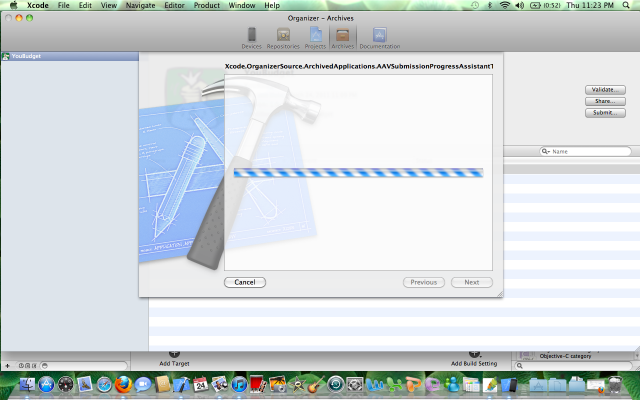Click Add Target in the background window
This screenshot has width=640, height=400.
[174, 359]
